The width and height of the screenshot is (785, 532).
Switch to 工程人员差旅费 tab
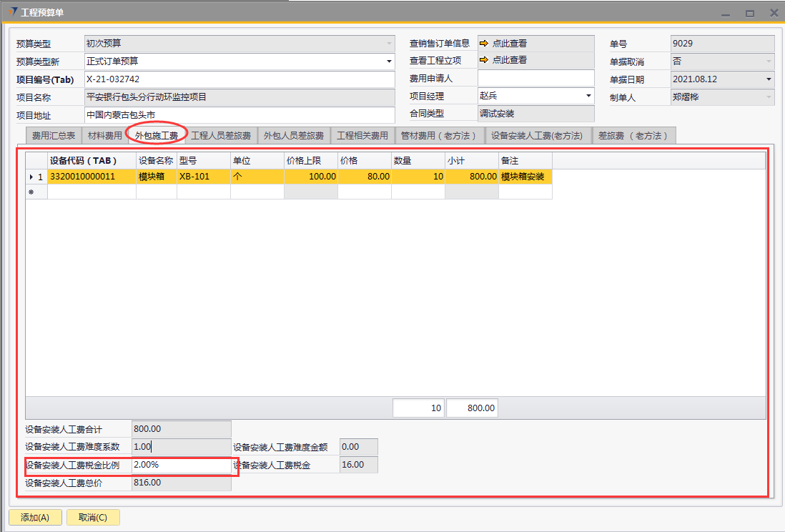(x=221, y=135)
